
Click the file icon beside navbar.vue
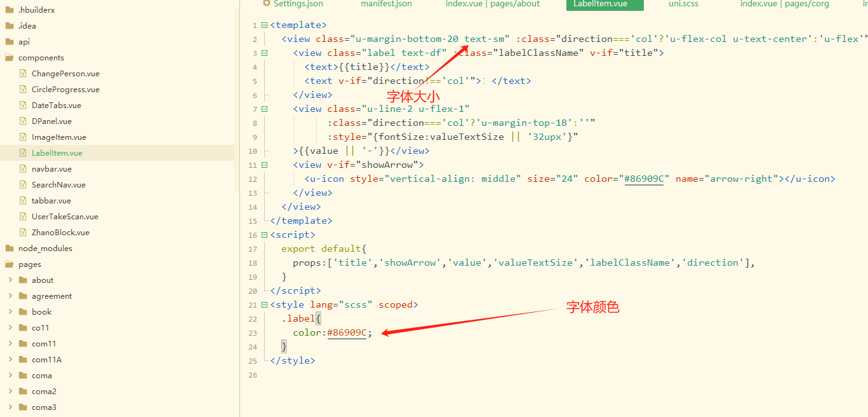[23, 168]
